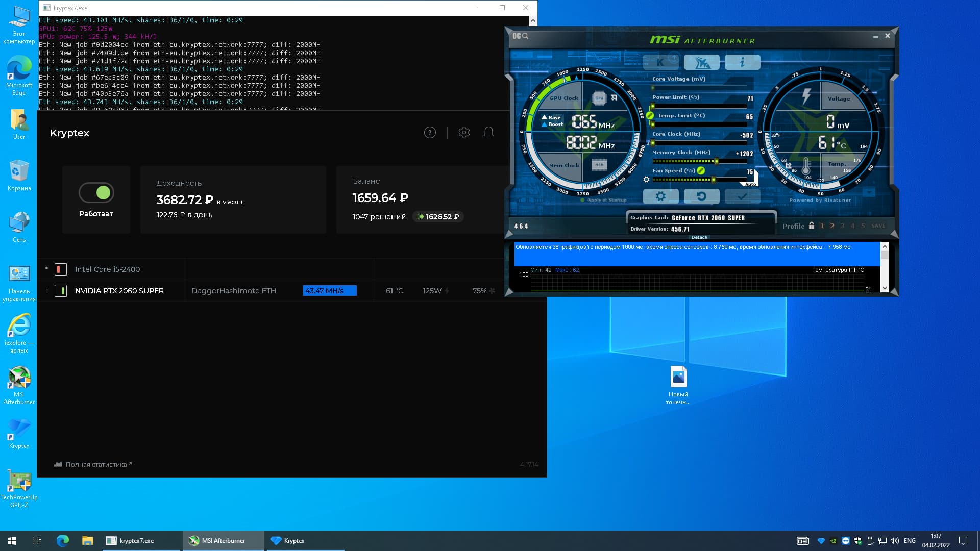Toggle the Kryptex mining switch (Работает)
The width and height of the screenshot is (980, 551).
pos(96,192)
